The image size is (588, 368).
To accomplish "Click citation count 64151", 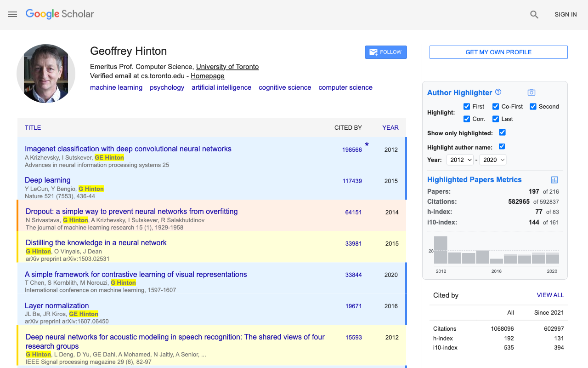I will [x=354, y=212].
